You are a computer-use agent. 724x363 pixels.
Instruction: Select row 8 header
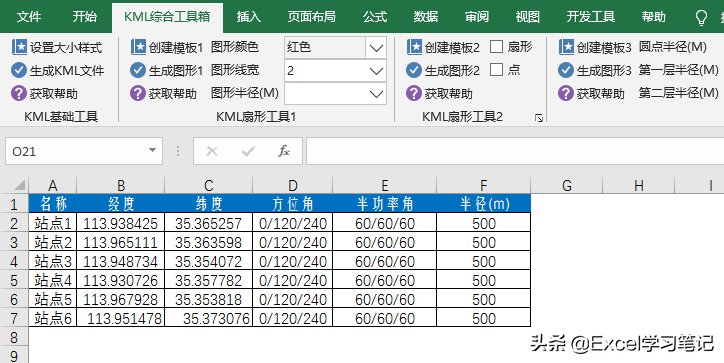(x=14, y=337)
